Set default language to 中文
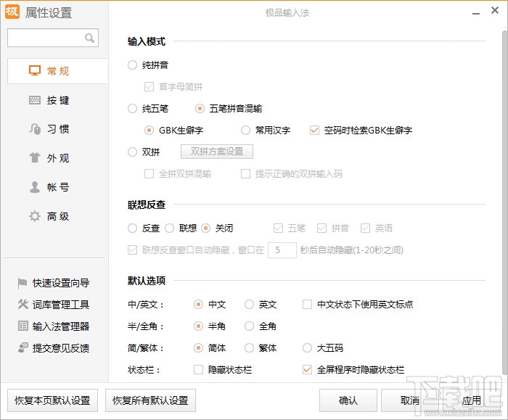508x420 pixels. pos(198,305)
